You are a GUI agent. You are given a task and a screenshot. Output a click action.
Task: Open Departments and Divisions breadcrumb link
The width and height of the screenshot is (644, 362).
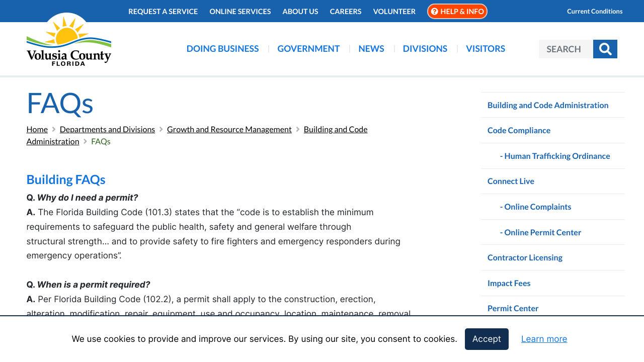coord(107,129)
